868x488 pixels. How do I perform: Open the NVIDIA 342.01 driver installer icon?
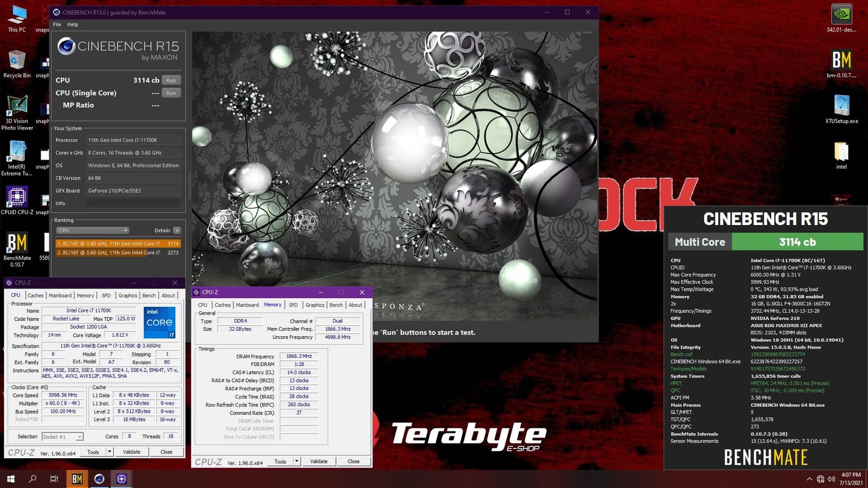click(841, 15)
